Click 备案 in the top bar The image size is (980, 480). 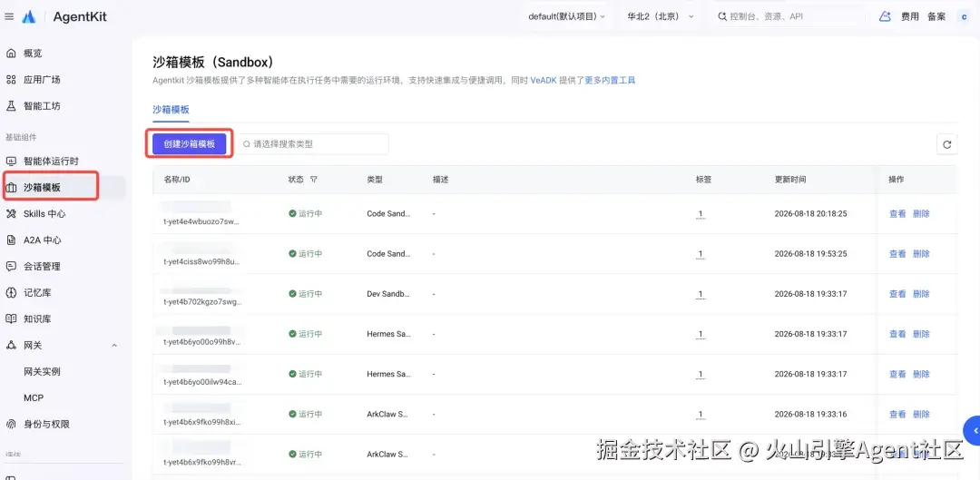tap(936, 17)
